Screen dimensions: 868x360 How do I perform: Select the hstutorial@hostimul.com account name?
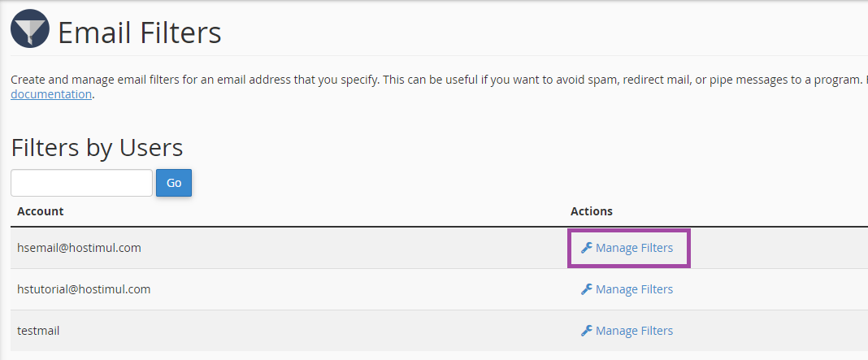[84, 289]
